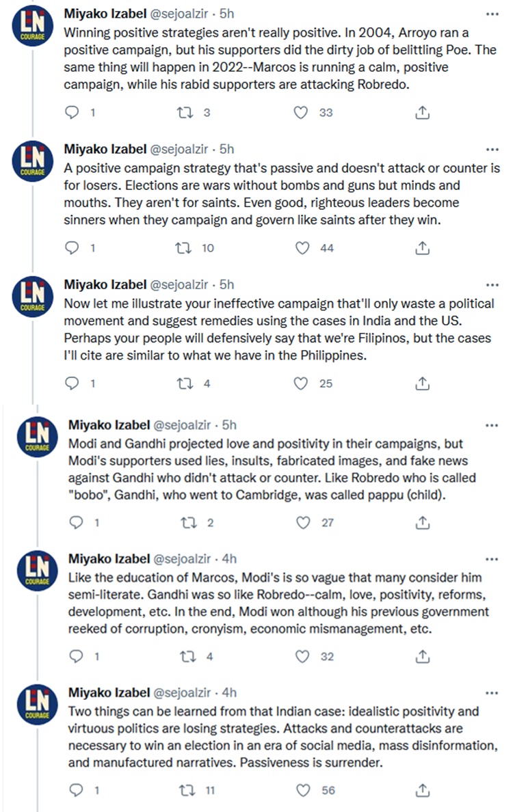Share the tweet about campaigning like saints
The height and width of the screenshot is (812, 513).
coord(423,248)
